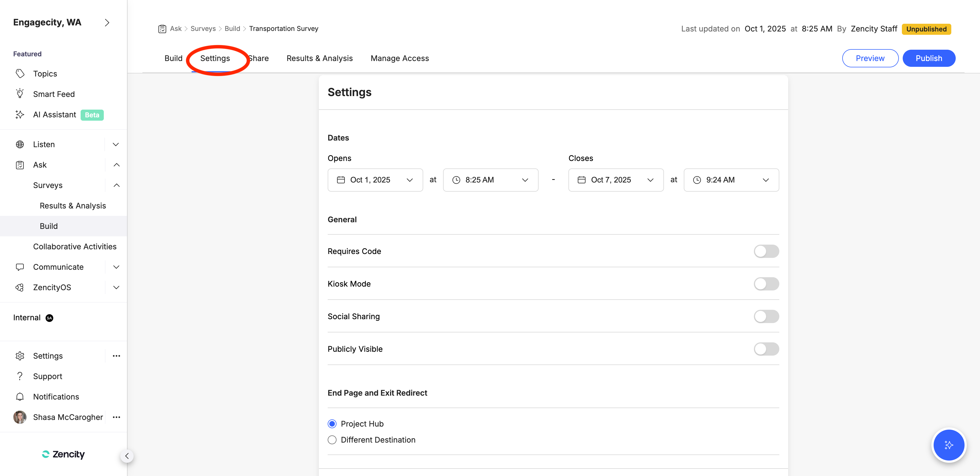
Task: Collapse the sidebar with the left arrow
Action: coord(127,456)
